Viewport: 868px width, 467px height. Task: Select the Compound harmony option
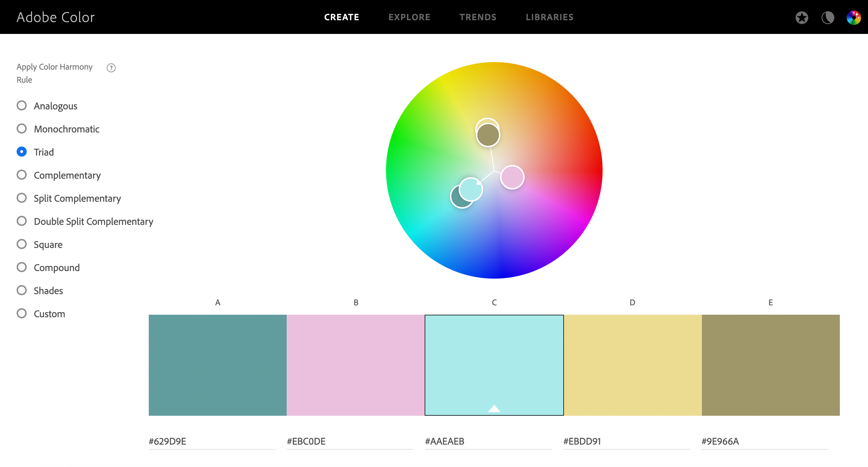tap(22, 267)
